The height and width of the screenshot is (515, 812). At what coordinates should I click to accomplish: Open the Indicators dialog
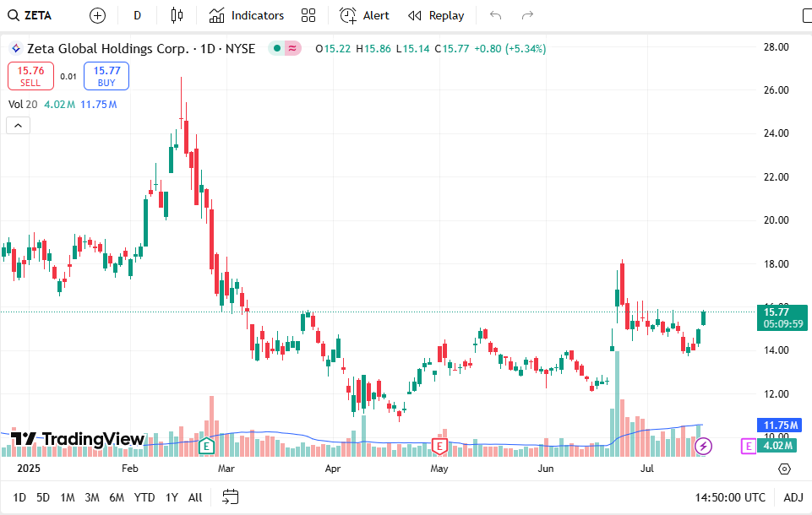[x=247, y=15]
